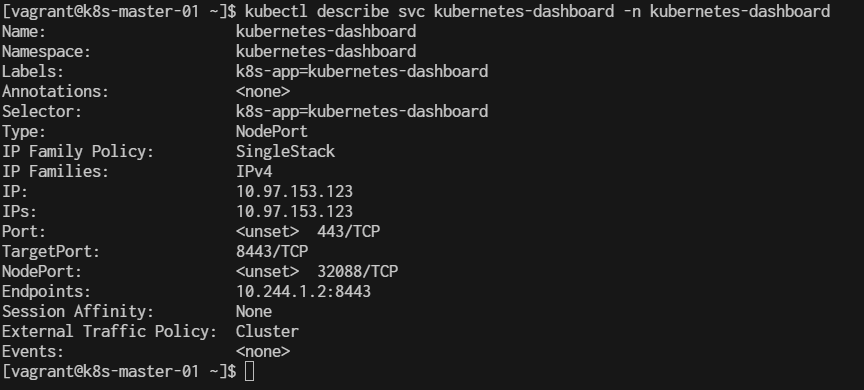
Task: Click the IPs value 10.97.153.123
Action: tap(294, 212)
